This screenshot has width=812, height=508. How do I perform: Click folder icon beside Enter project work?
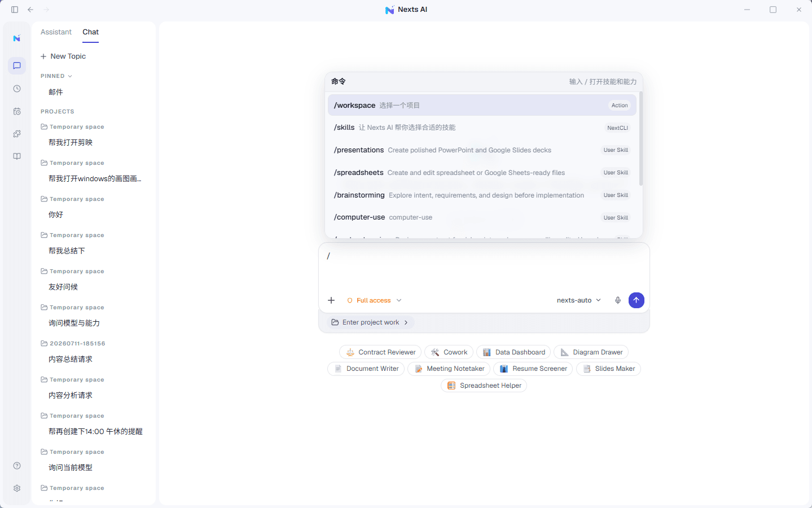(335, 322)
